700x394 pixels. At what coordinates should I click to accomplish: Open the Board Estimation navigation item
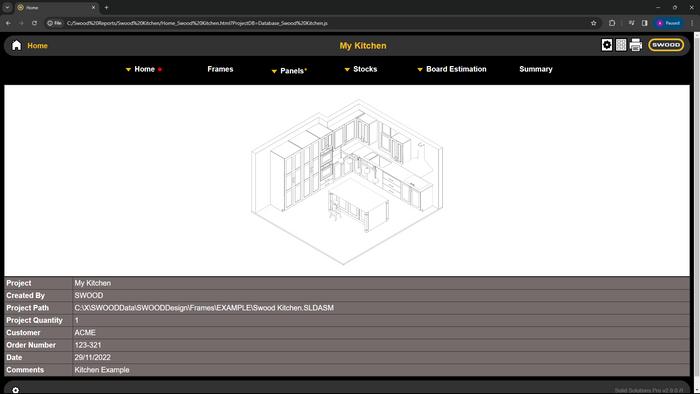pyautogui.click(x=456, y=69)
